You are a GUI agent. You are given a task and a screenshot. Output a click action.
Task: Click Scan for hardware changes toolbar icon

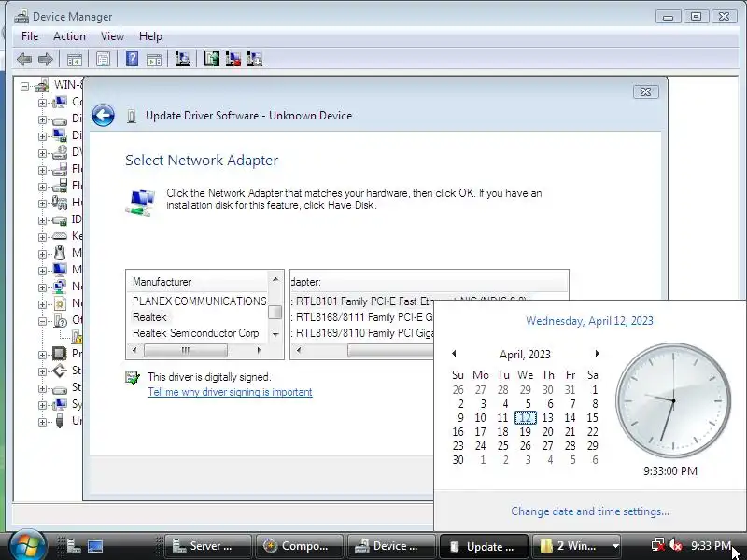pos(183,59)
